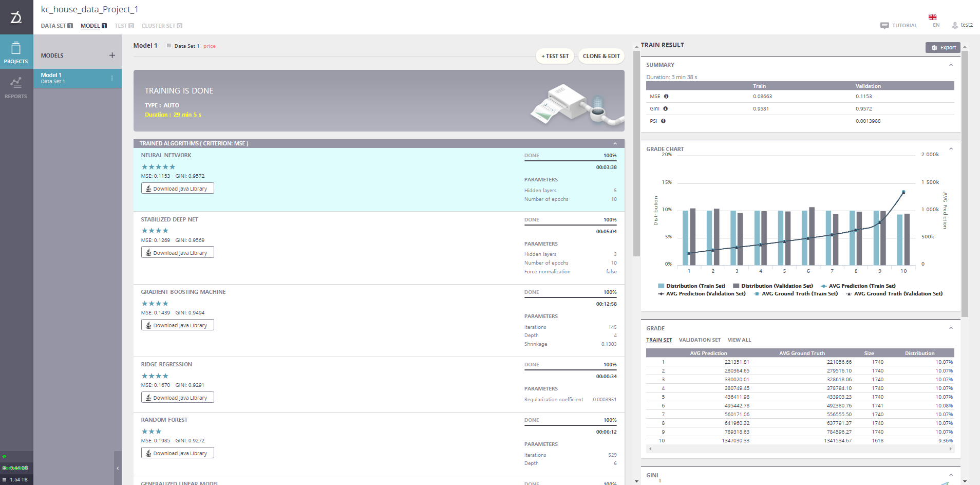
Task: Collapse the Summary panel
Action: pos(951,65)
